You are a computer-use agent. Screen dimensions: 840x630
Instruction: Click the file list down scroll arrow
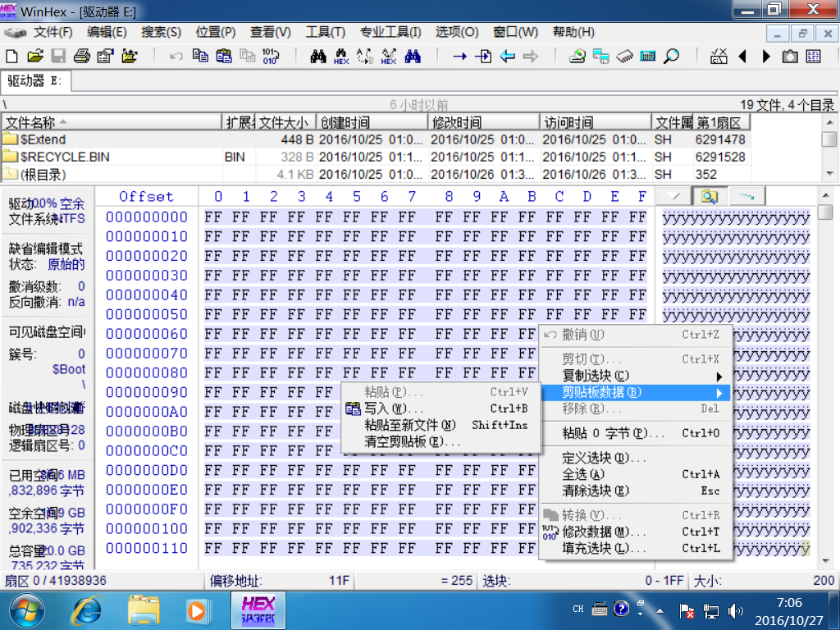[829, 174]
